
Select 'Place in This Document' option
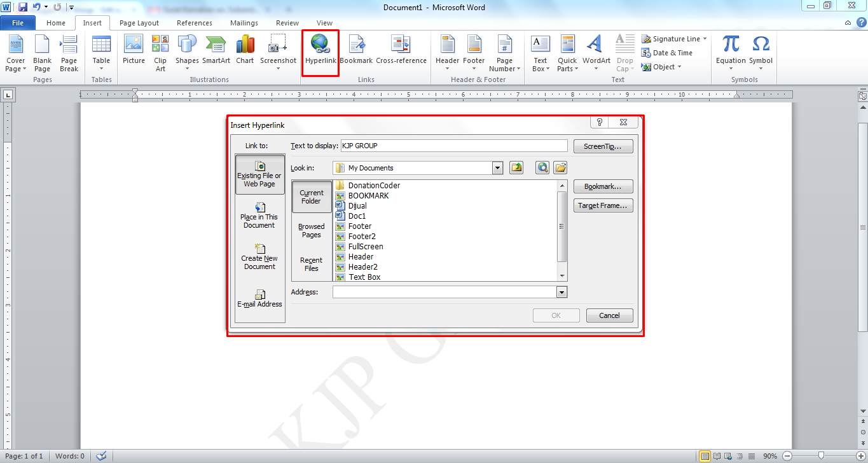coord(259,216)
